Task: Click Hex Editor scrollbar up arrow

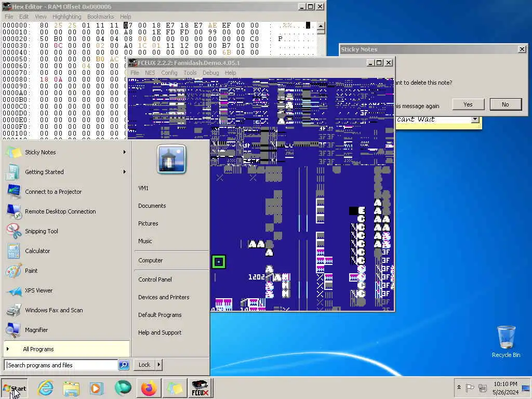Action: tap(321, 26)
